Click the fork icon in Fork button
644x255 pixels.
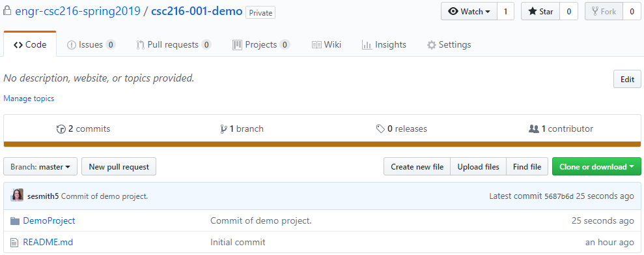coord(595,12)
